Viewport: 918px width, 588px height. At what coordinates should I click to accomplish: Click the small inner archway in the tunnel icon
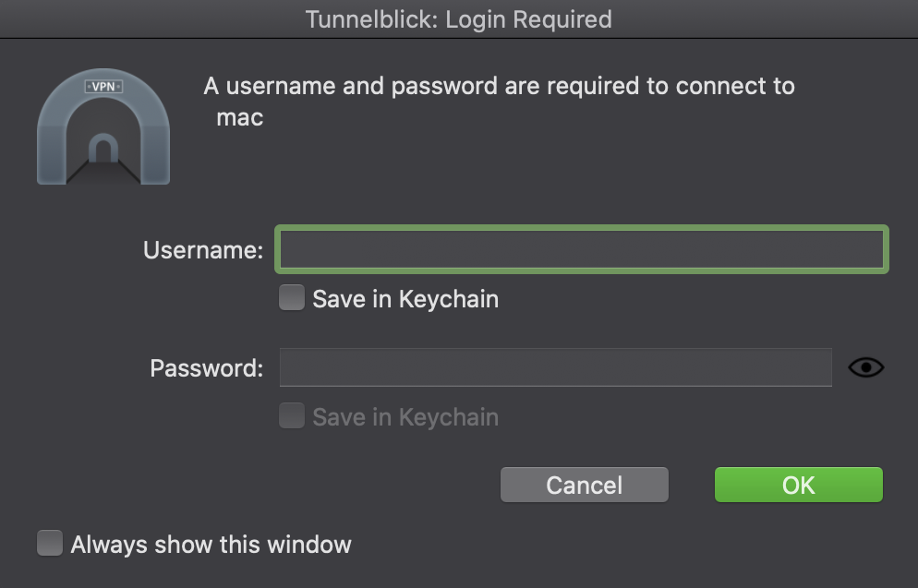pyautogui.click(x=103, y=149)
